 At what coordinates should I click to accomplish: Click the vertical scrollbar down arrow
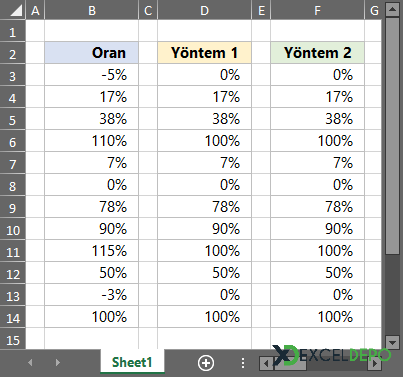pos(392,342)
